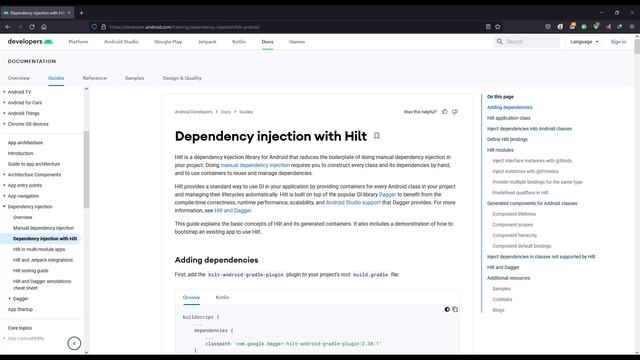The image size is (640, 360).
Task: Open the Kotlin top menu item
Action: click(239, 42)
